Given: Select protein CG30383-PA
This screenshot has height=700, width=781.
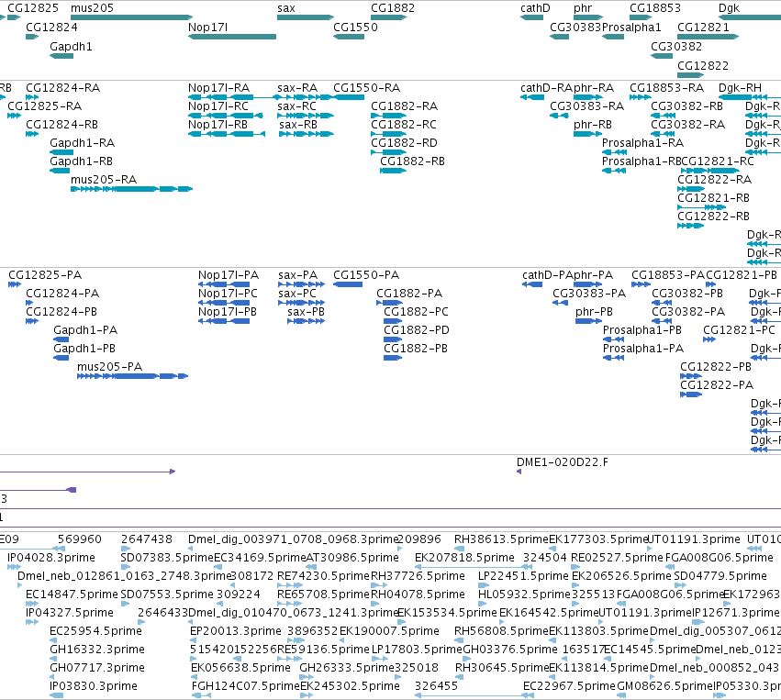Looking at the screenshot, I should point(589,294).
